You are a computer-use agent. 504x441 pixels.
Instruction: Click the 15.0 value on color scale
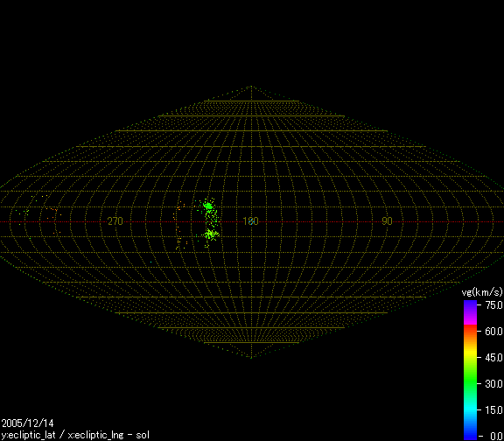[494, 410]
